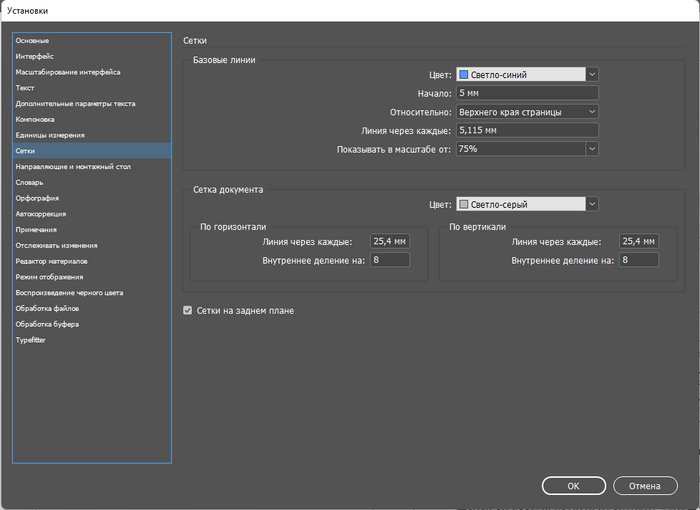
Task: Expand the baseline grid color dropdown
Action: coord(592,74)
